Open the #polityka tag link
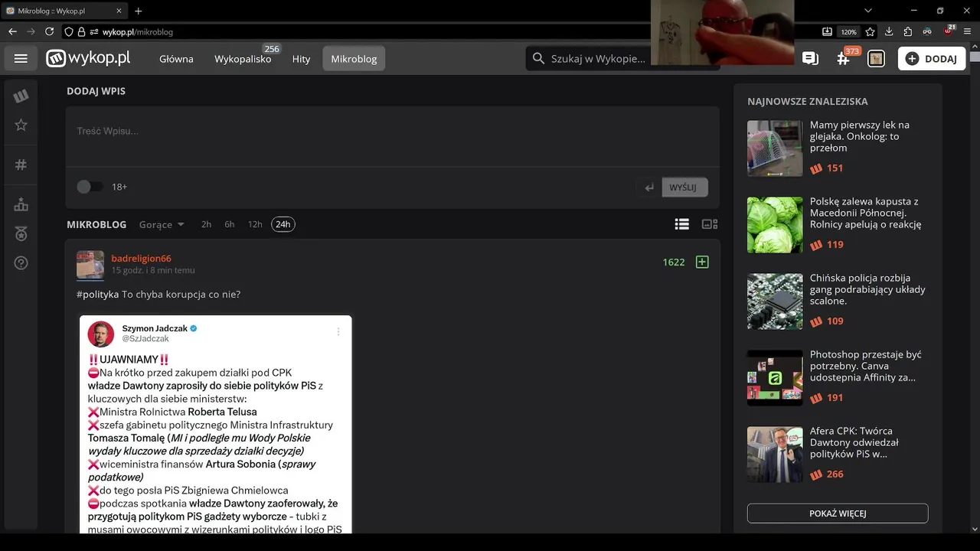980x551 pixels. pos(97,295)
